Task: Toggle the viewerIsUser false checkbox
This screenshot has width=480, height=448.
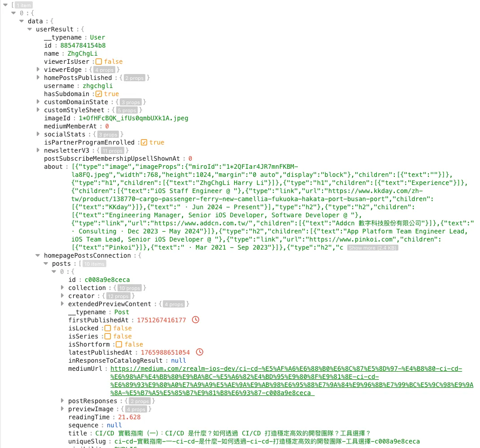Action: click(x=99, y=61)
